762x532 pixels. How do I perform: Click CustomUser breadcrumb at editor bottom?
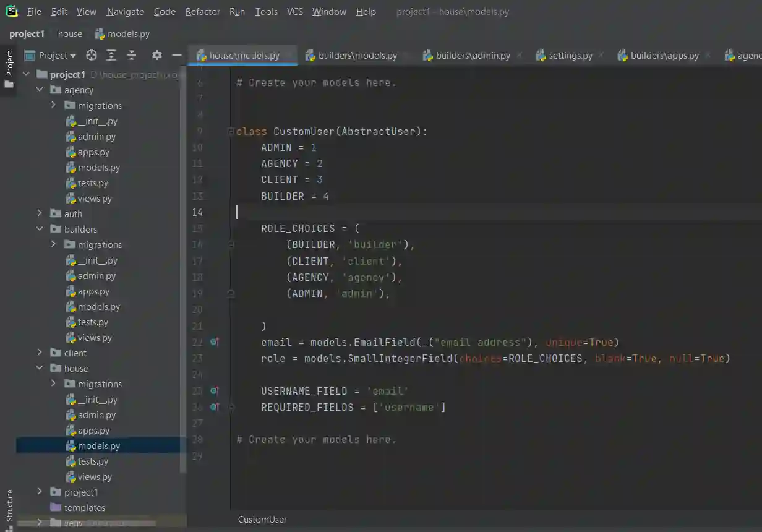point(262,520)
